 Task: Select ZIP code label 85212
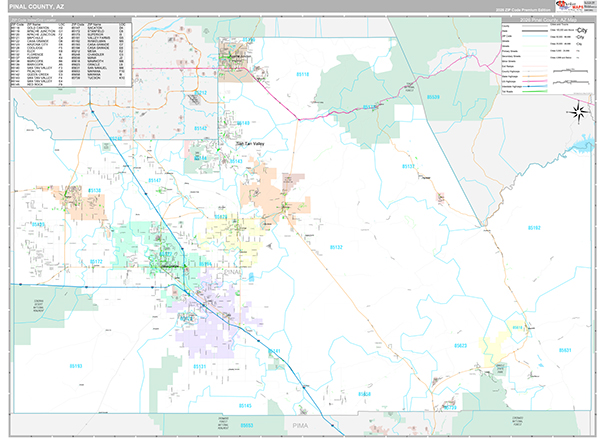201,93
